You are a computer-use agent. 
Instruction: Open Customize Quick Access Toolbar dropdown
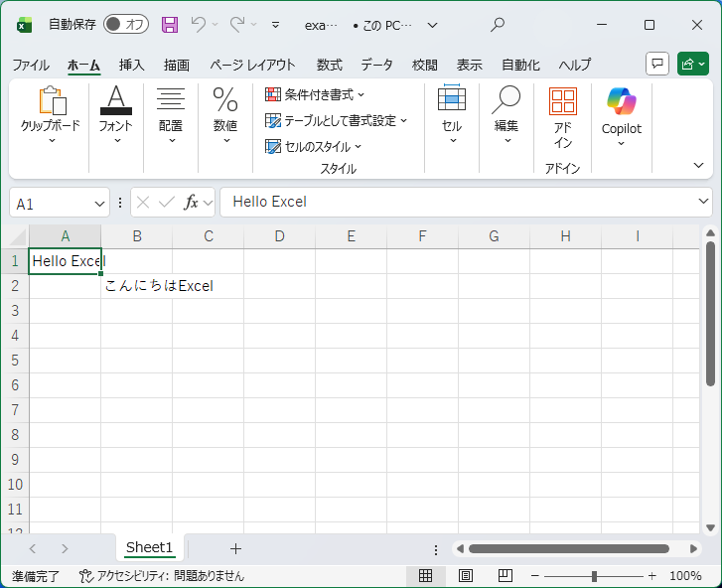[x=275, y=25]
